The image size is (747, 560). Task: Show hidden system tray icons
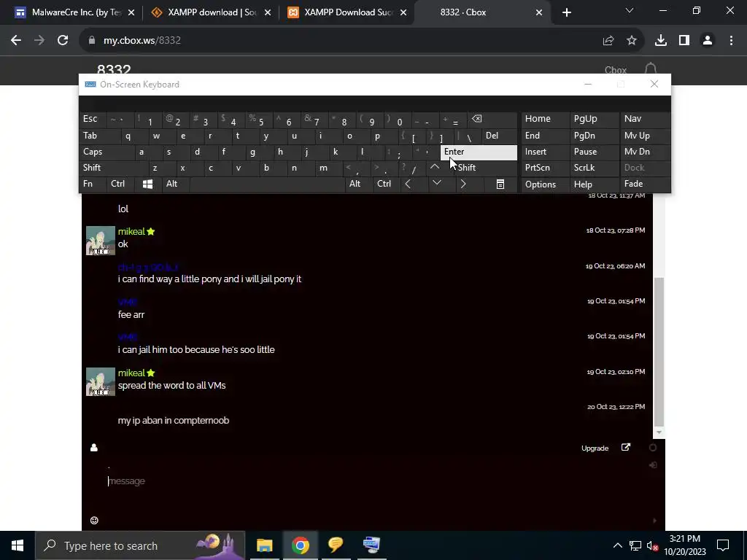617,545
